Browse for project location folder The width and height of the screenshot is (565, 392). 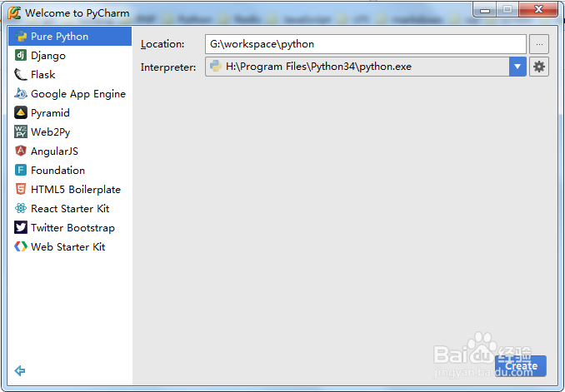[x=539, y=44]
